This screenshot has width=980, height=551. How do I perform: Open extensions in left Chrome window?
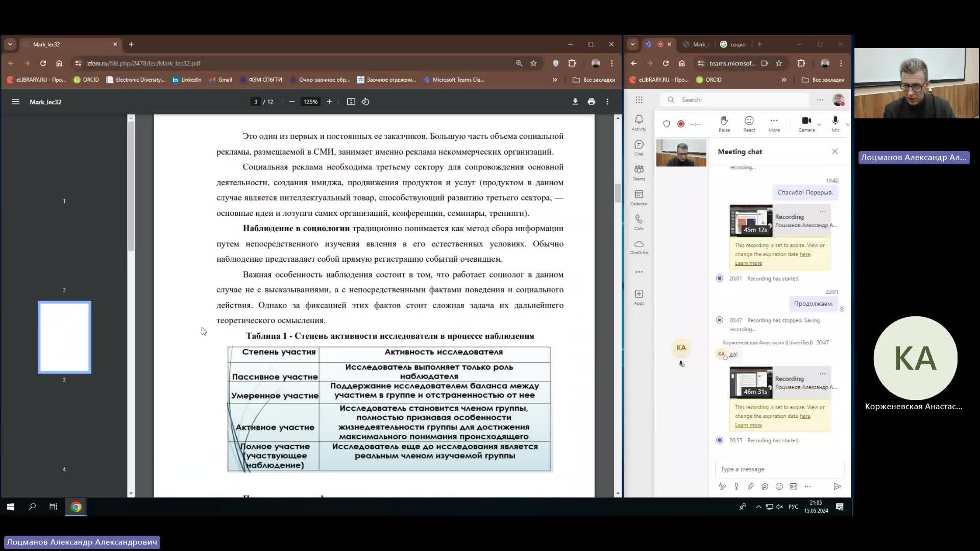(x=572, y=63)
